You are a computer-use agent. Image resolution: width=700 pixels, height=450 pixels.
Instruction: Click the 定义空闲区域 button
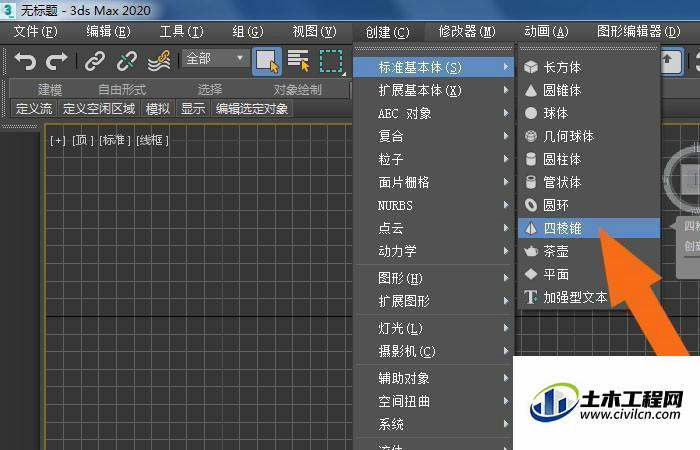tap(99, 108)
